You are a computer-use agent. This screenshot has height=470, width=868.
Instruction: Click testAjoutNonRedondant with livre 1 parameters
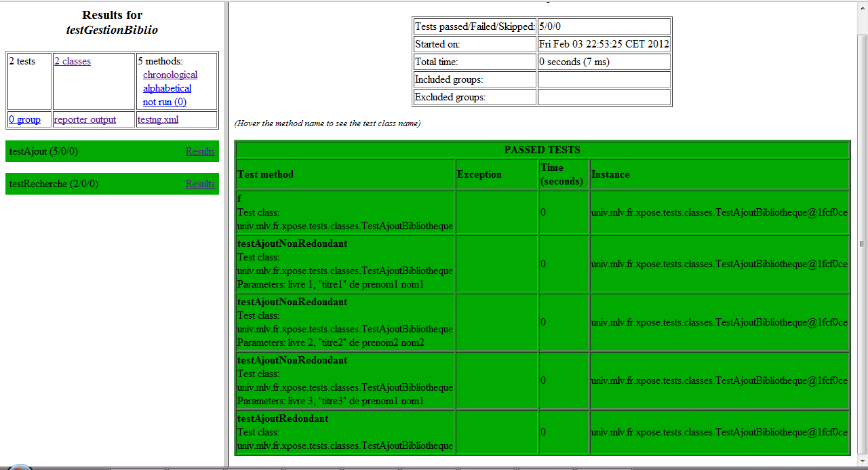pos(292,243)
